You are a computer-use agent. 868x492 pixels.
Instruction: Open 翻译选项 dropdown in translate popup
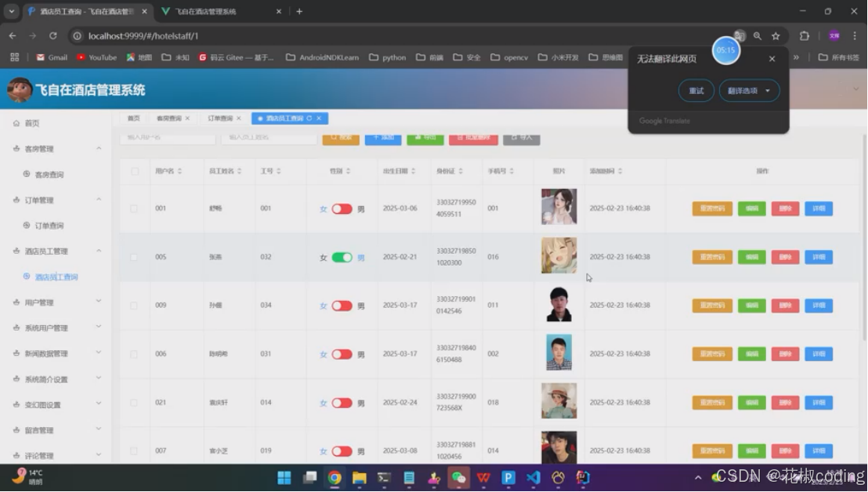(x=750, y=91)
